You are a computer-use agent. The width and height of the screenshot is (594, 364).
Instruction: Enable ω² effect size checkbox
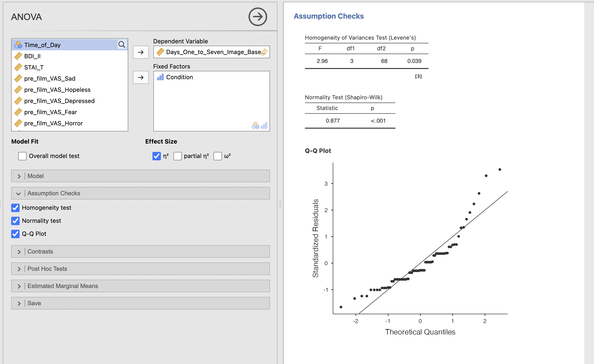coord(218,156)
